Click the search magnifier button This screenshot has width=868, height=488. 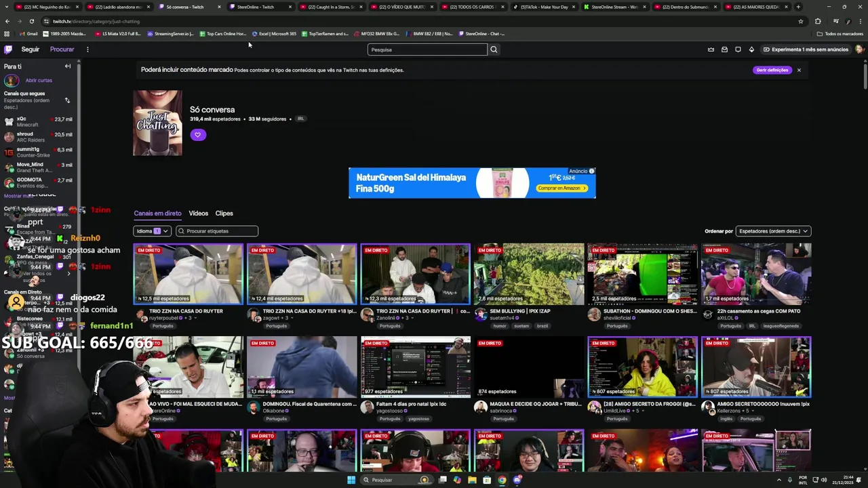494,49
